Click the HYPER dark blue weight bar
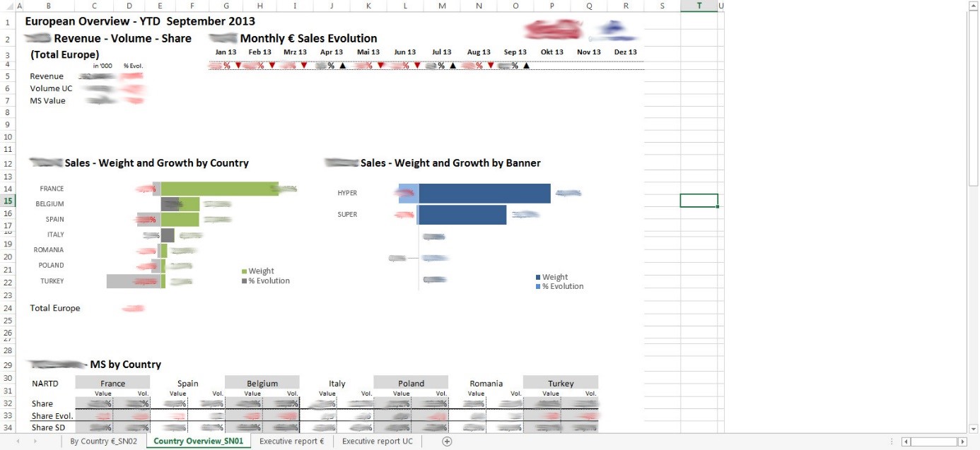Screen dimensions: 980x450 484,194
